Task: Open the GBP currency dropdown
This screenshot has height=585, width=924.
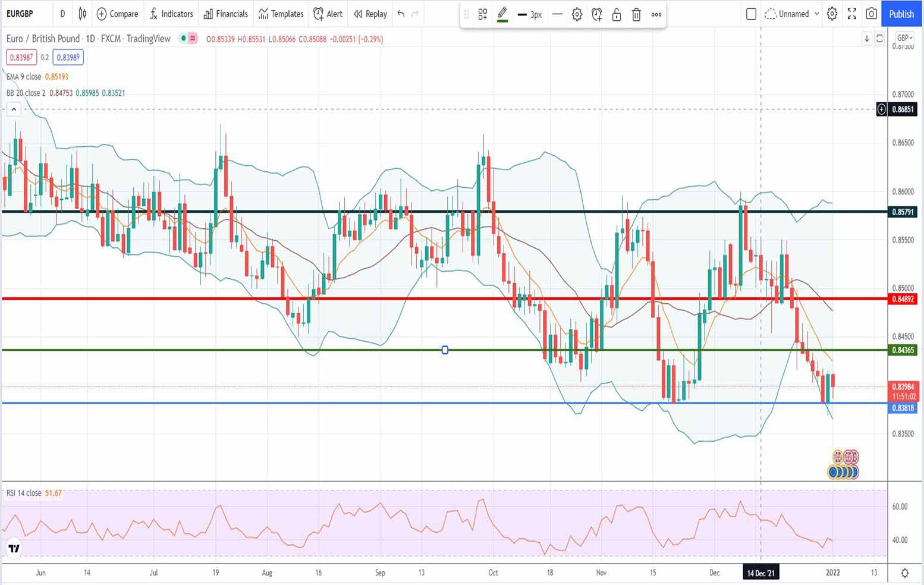Action: click(x=904, y=38)
